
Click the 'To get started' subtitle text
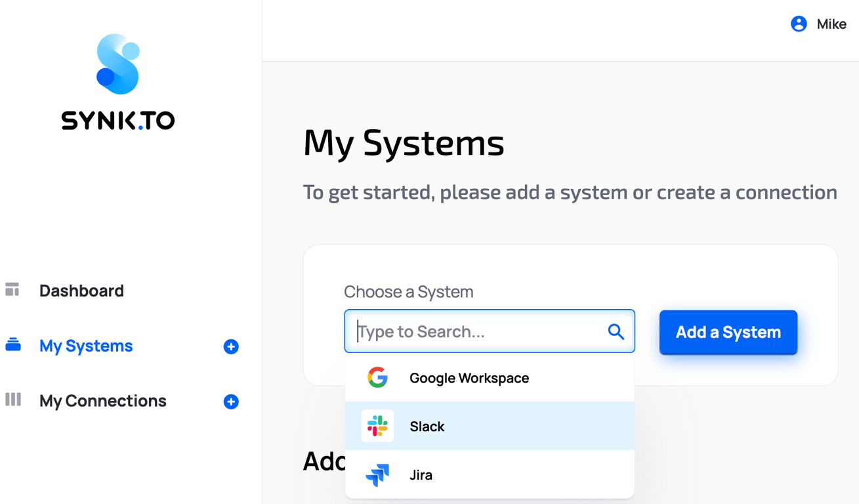click(x=570, y=192)
